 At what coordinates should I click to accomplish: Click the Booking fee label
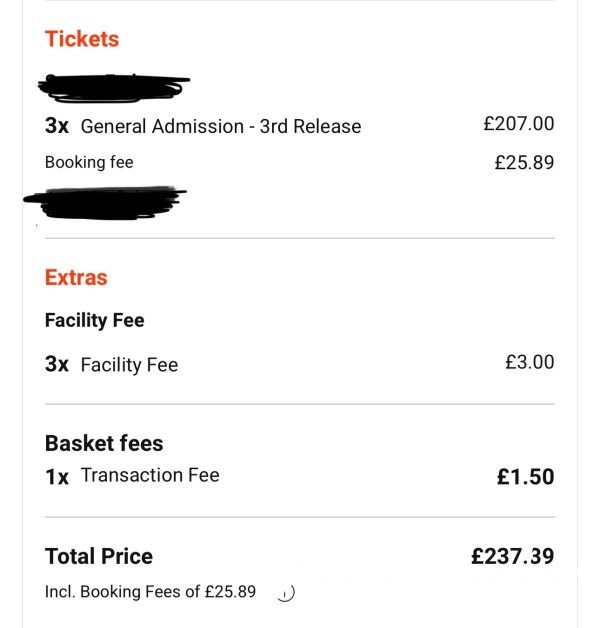tap(89, 163)
